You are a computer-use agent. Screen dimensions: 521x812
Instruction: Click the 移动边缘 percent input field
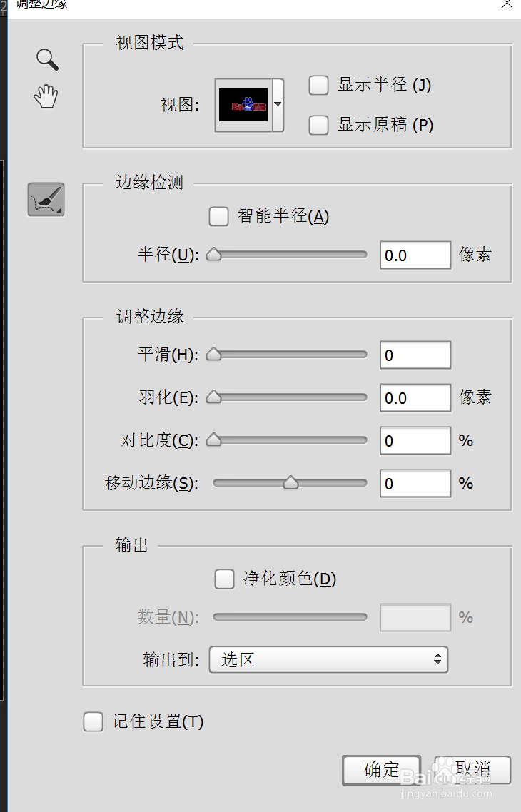[x=415, y=483]
